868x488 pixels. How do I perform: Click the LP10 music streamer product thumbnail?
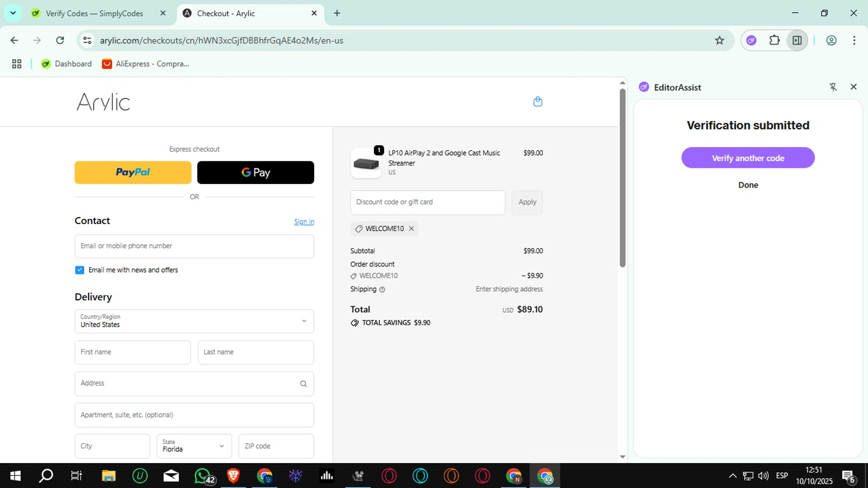pyautogui.click(x=366, y=163)
